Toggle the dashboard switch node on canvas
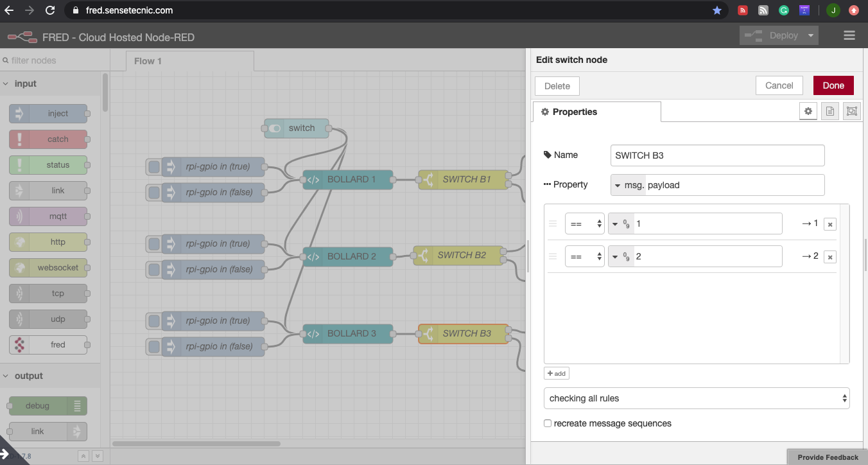868x465 pixels. [x=275, y=128]
